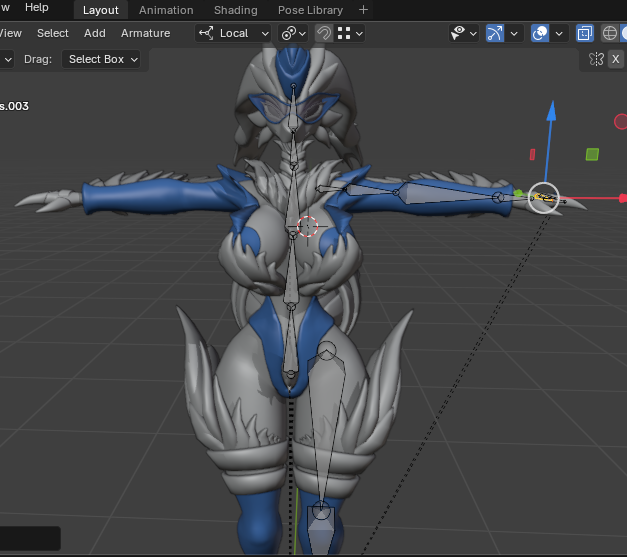Expand gizmo options dropdown arrow

(x=514, y=33)
